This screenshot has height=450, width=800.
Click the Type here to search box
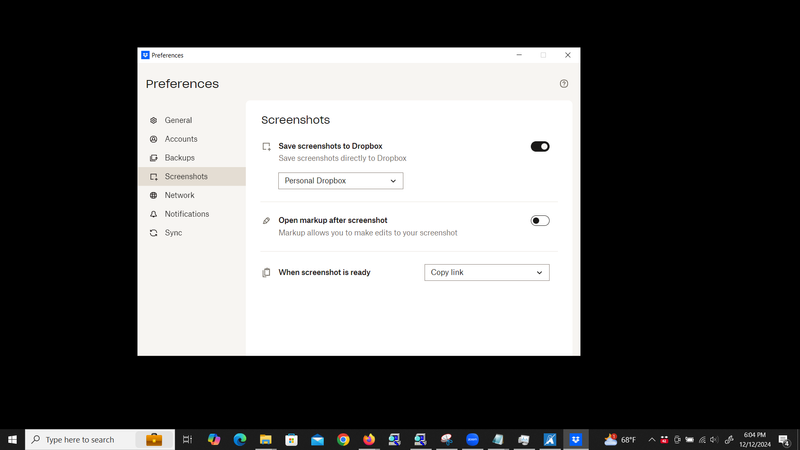100,439
